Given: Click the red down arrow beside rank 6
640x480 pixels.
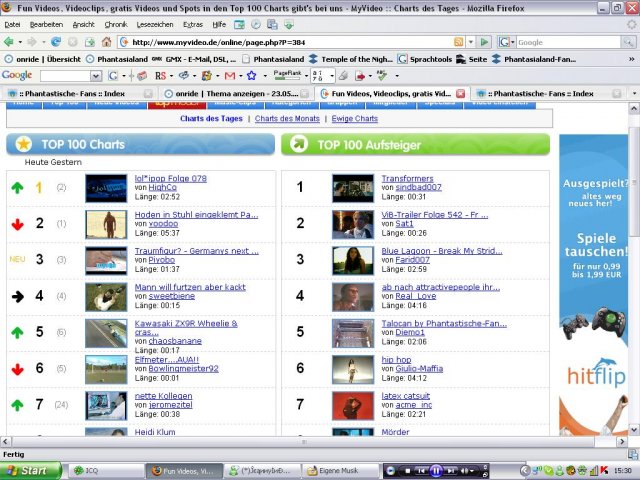Looking at the screenshot, I should (x=17, y=369).
